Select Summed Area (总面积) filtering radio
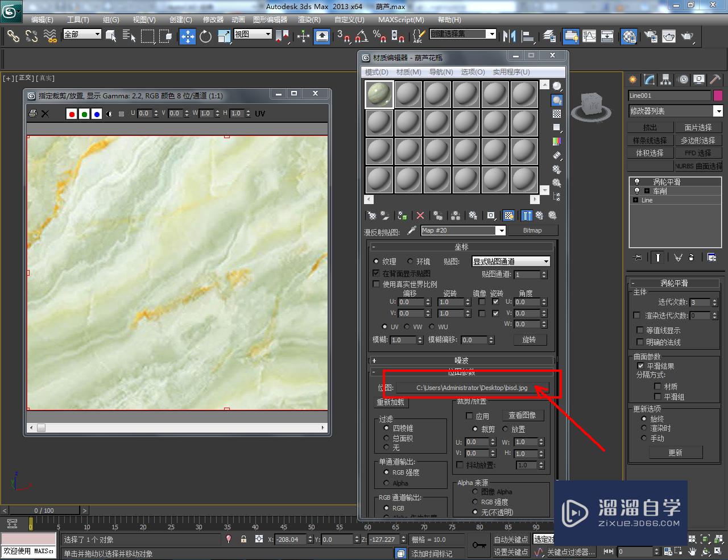Image resolution: width=728 pixels, height=560 pixels. (387, 438)
